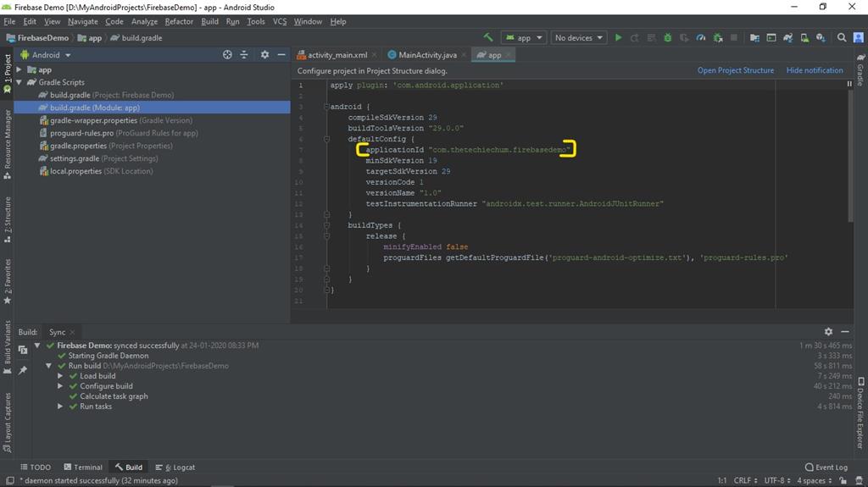The width and height of the screenshot is (868, 487).
Task: Click the Profile app gauge icon
Action: (701, 37)
